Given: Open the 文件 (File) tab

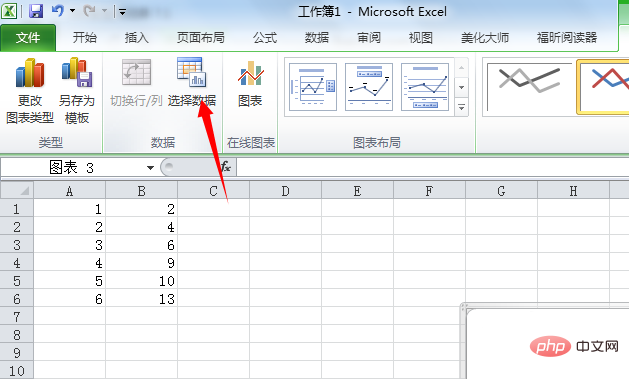Looking at the screenshot, I should click(28, 38).
